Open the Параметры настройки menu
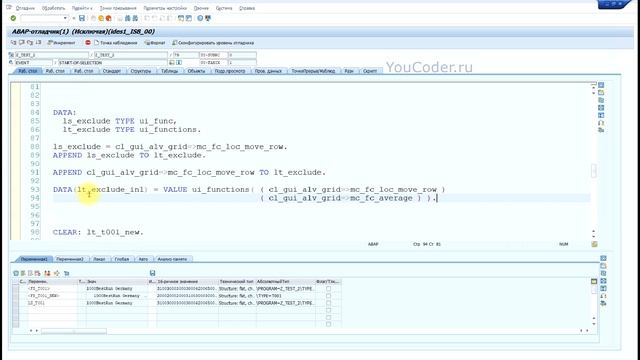 click(x=165, y=8)
